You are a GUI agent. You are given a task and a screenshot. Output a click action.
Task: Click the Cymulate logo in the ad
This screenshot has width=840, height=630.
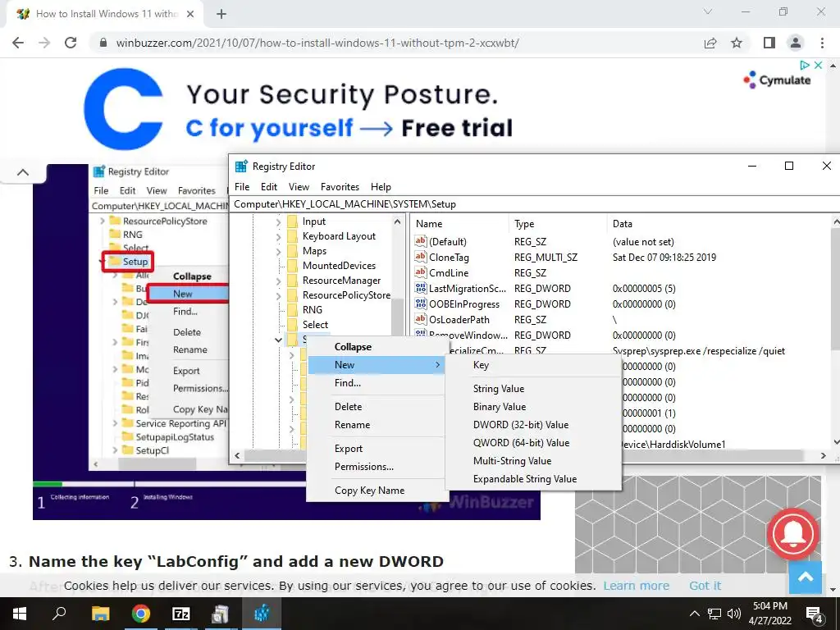click(778, 80)
